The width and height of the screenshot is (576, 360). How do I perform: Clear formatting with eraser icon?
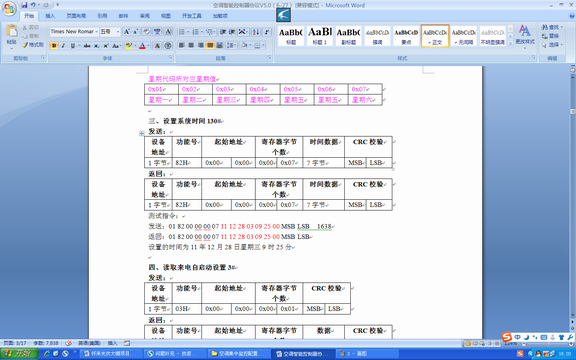pyautogui.click(x=146, y=32)
